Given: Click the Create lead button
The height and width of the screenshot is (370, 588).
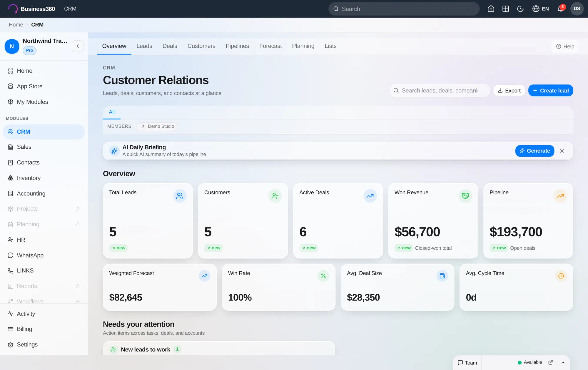Looking at the screenshot, I should coord(551,91).
